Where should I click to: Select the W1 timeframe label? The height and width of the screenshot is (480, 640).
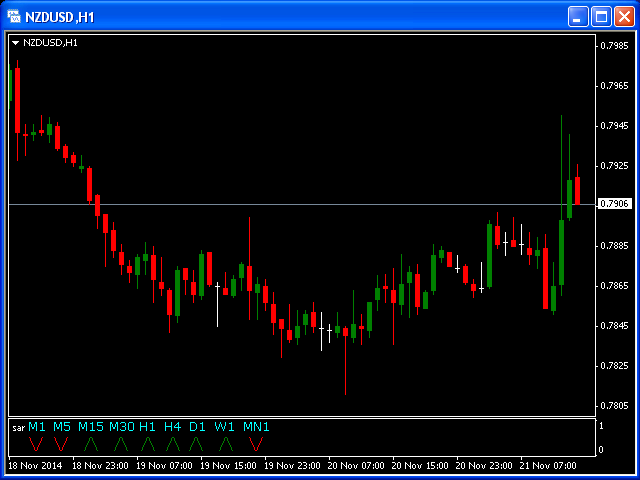(x=224, y=427)
